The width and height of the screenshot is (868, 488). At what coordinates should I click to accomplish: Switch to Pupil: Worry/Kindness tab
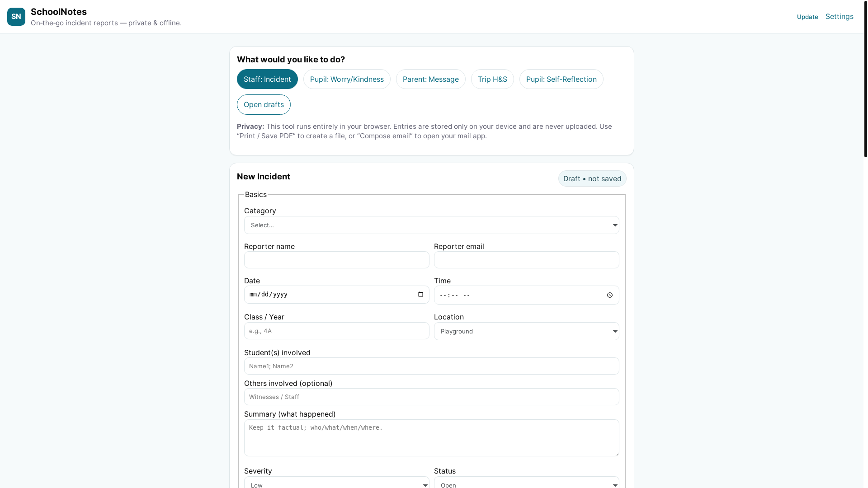(347, 79)
